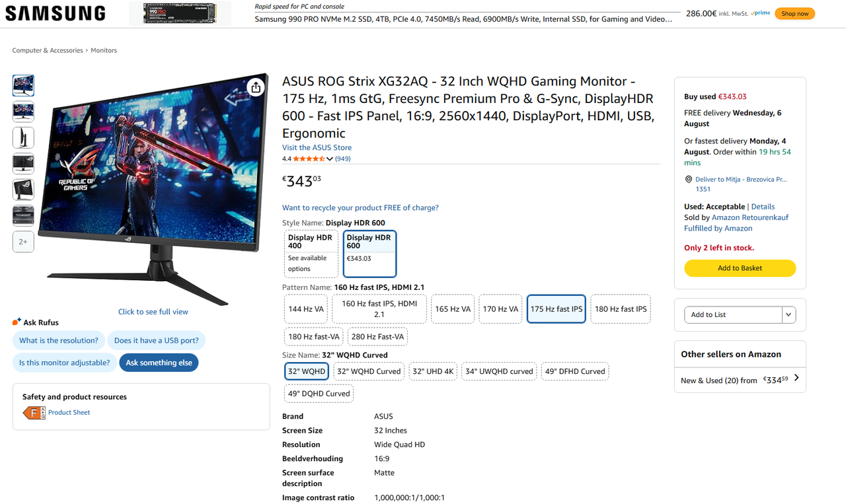Click the Ask Rufus sparkle icon
846x504 pixels.
tap(17, 322)
